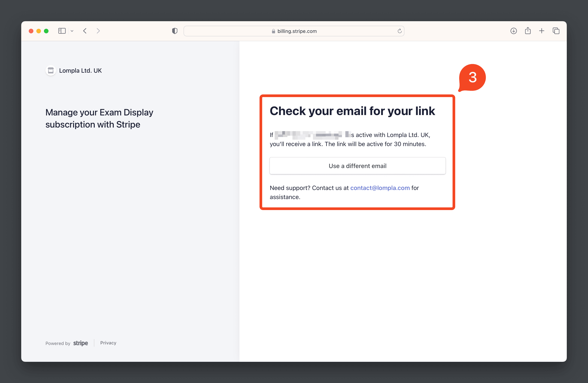The width and height of the screenshot is (588, 383).
Task: Click the Share icon in the toolbar
Action: (x=528, y=31)
